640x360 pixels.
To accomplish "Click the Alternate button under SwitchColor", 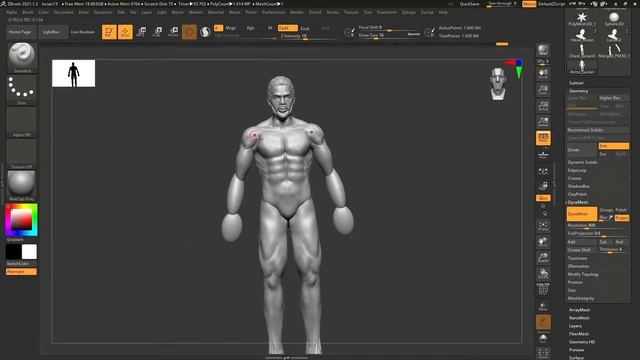I will 21,272.
